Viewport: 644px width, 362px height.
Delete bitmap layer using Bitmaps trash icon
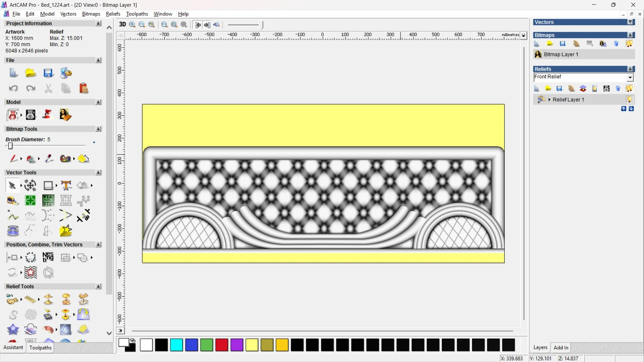pyautogui.click(x=616, y=44)
